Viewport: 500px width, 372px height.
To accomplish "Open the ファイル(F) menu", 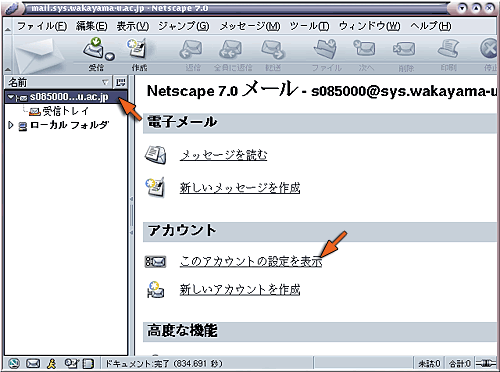I will pyautogui.click(x=42, y=26).
